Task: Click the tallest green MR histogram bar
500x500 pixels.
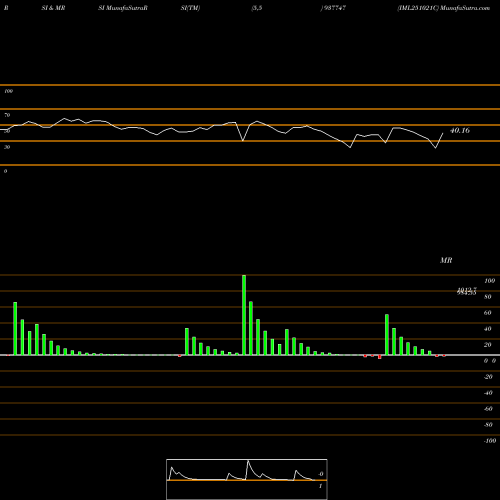Action: [244, 315]
